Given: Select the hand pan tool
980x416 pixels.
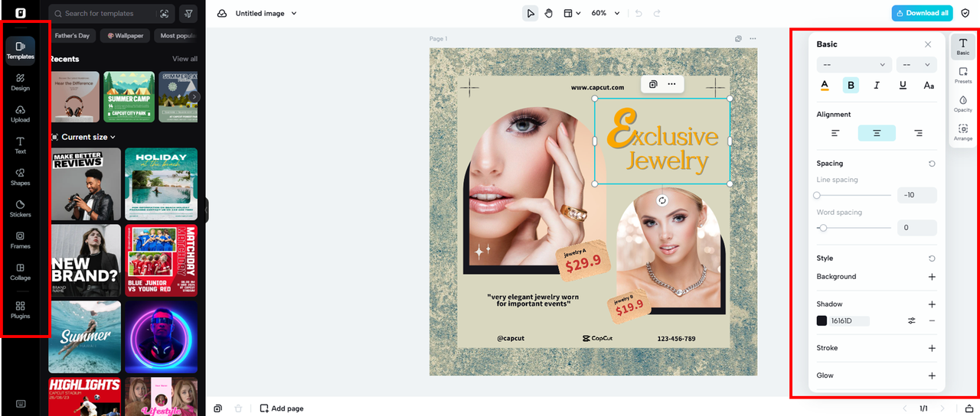Looking at the screenshot, I should (549, 14).
